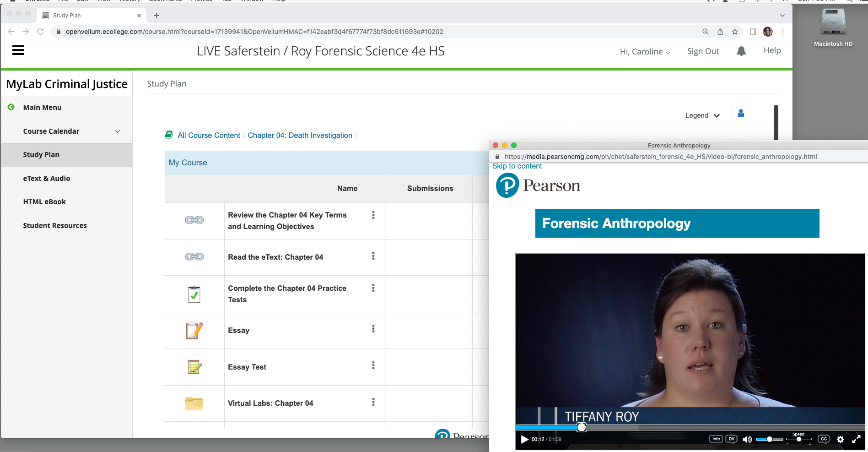The height and width of the screenshot is (452, 868).
Task: Click link icon for Review Key Terms
Action: click(194, 220)
